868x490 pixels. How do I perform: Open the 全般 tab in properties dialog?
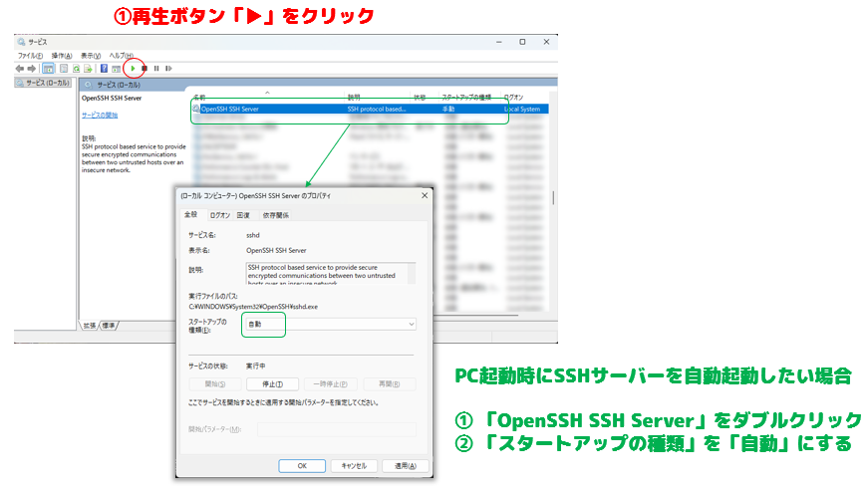click(190, 214)
